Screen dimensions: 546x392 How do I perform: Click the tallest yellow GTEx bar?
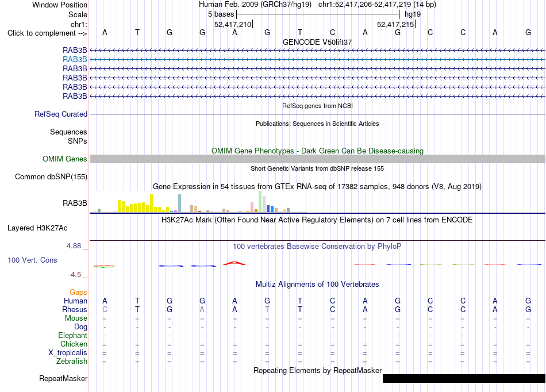[152, 203]
